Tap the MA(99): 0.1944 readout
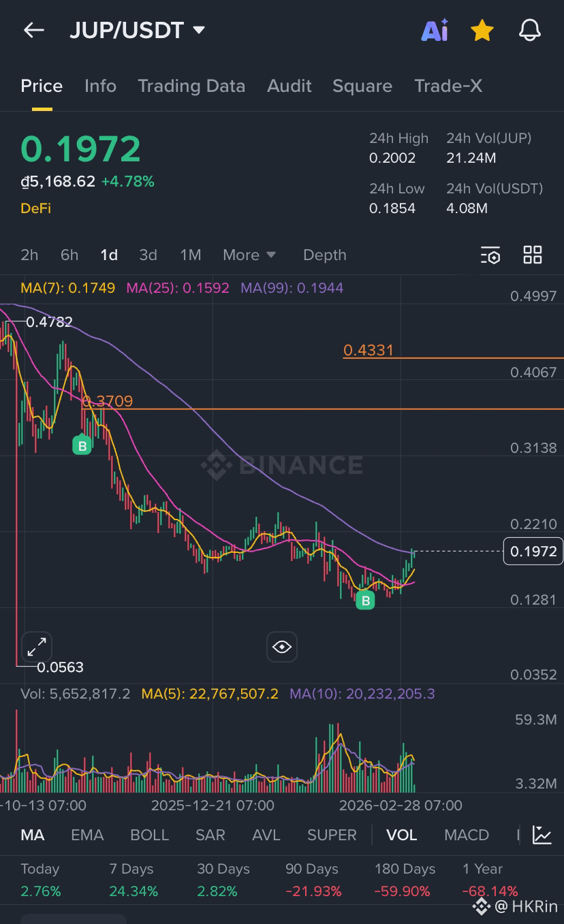564x924 pixels. (292, 288)
